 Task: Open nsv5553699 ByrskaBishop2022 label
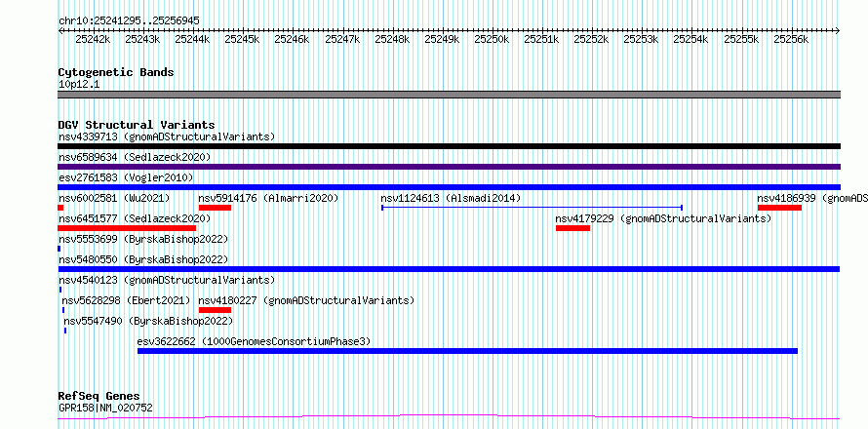click(x=143, y=239)
